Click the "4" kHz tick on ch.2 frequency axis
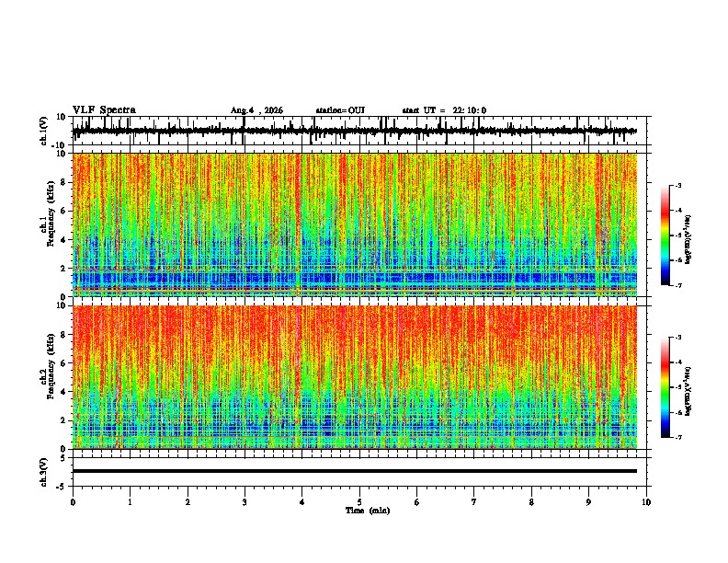Image resolution: width=728 pixels, height=563 pixels. point(64,392)
